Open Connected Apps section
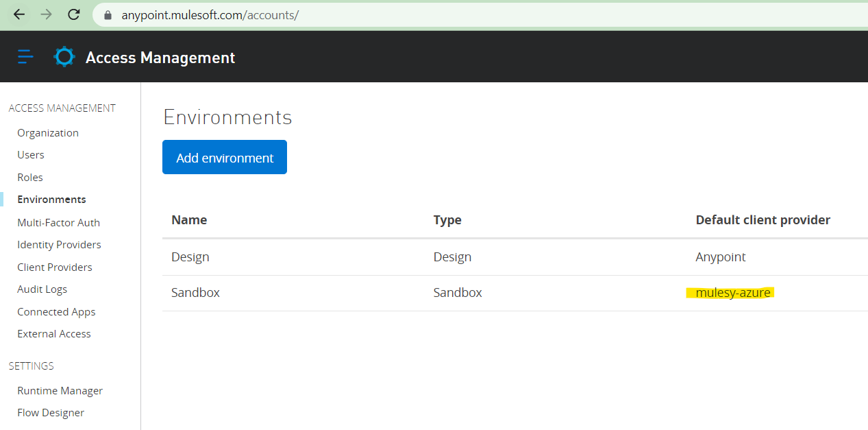 coord(56,312)
